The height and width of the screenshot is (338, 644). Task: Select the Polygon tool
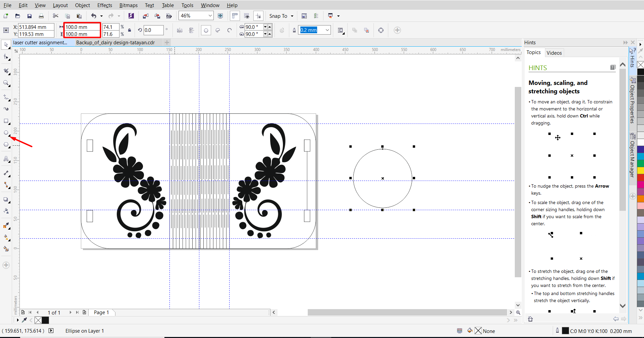(x=6, y=145)
